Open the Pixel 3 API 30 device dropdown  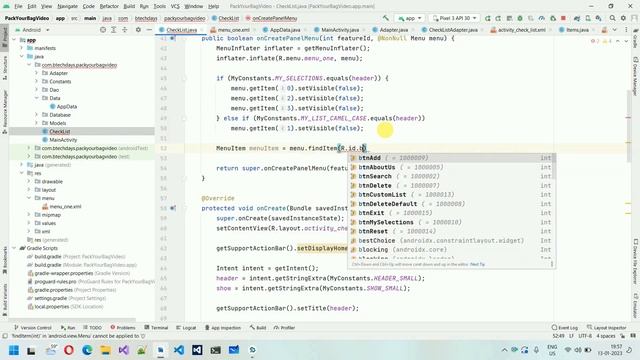[455, 18]
